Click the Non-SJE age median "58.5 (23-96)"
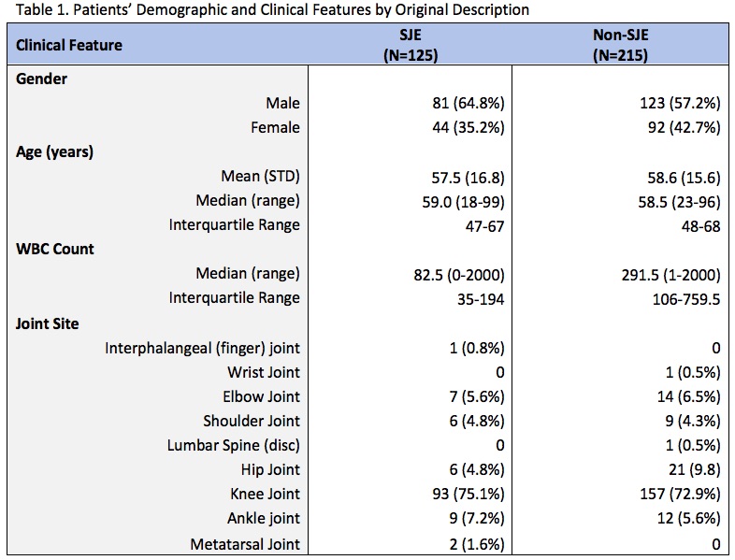The image size is (735, 560). click(x=675, y=201)
